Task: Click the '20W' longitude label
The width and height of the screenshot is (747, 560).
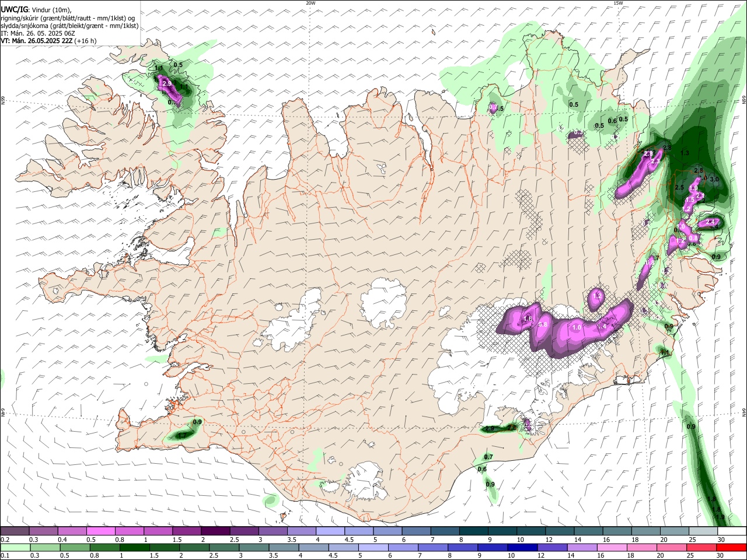Action: pos(310,3)
